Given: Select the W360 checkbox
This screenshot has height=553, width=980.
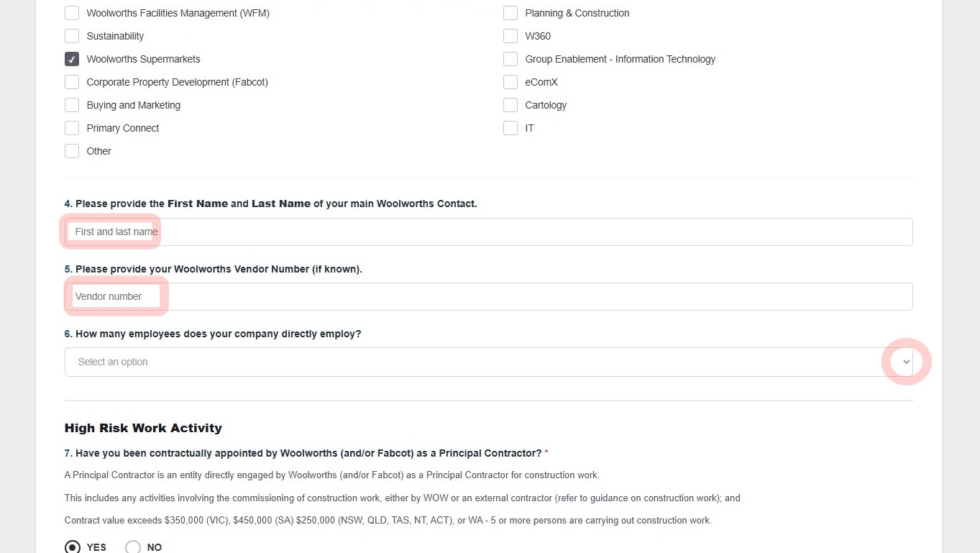Looking at the screenshot, I should 510,36.
